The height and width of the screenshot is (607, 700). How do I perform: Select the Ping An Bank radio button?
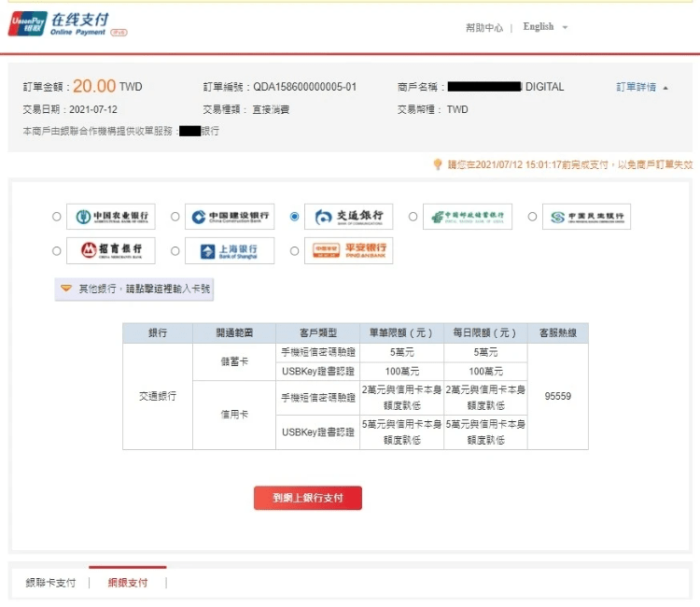coord(294,251)
